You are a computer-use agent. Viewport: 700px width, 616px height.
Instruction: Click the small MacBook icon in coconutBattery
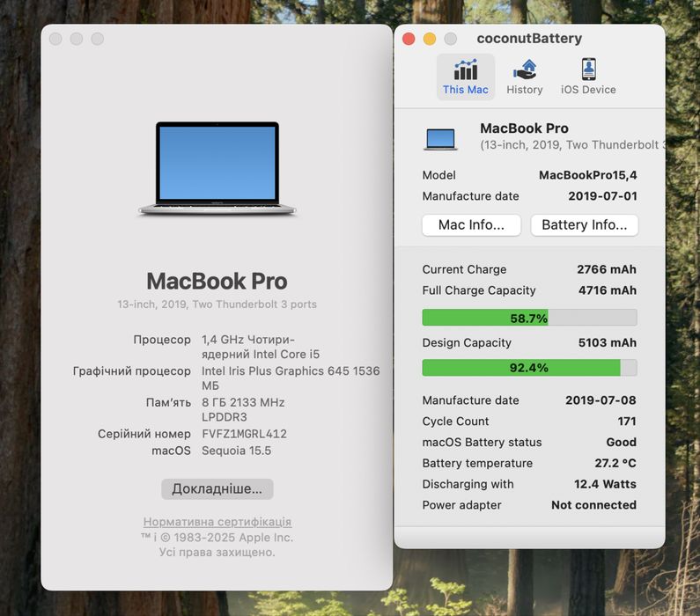pos(440,139)
